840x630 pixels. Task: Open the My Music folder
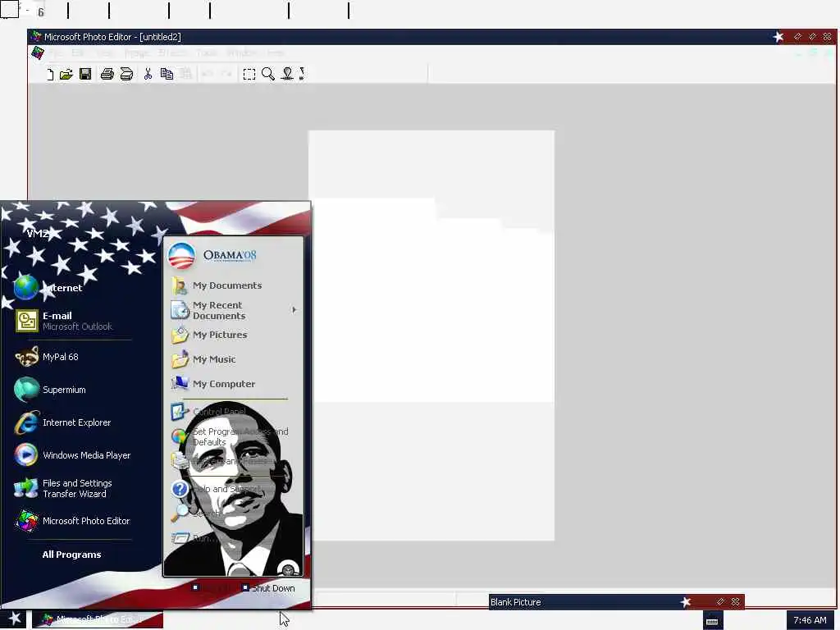click(203, 359)
